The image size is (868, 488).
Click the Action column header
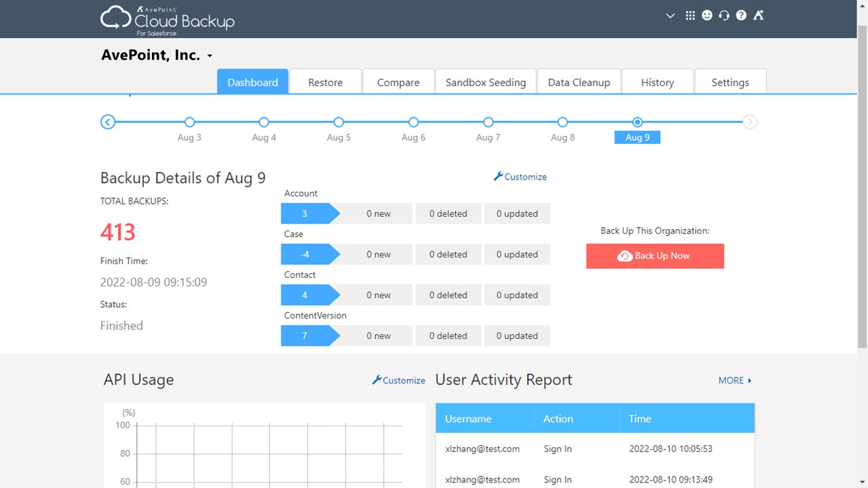[576, 418]
